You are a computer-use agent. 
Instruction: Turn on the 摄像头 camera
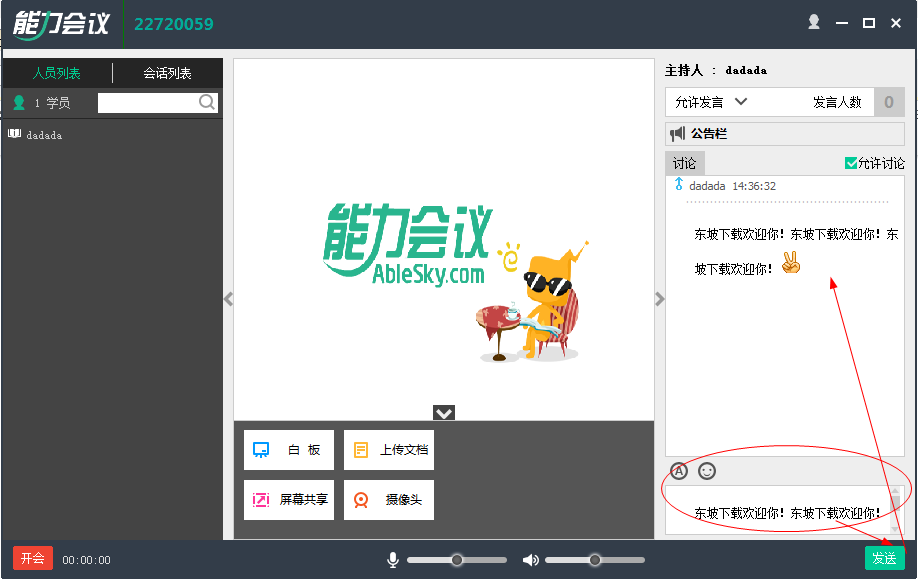tap(388, 499)
